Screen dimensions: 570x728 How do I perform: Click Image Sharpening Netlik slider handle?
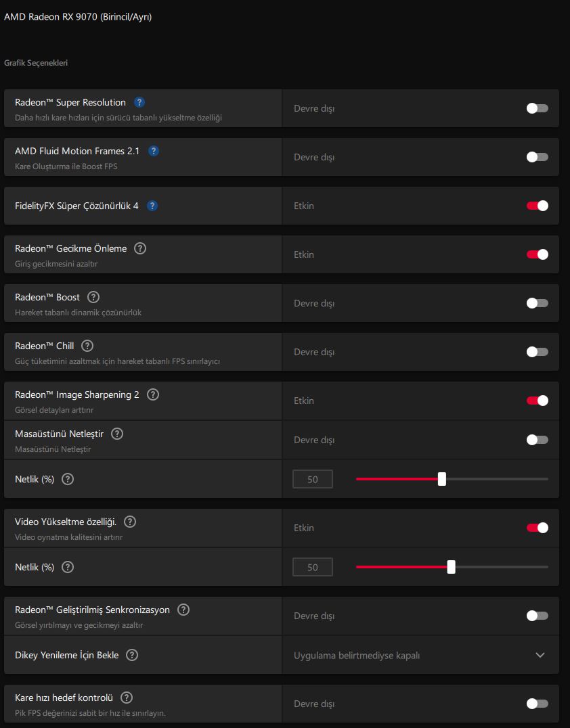442,479
